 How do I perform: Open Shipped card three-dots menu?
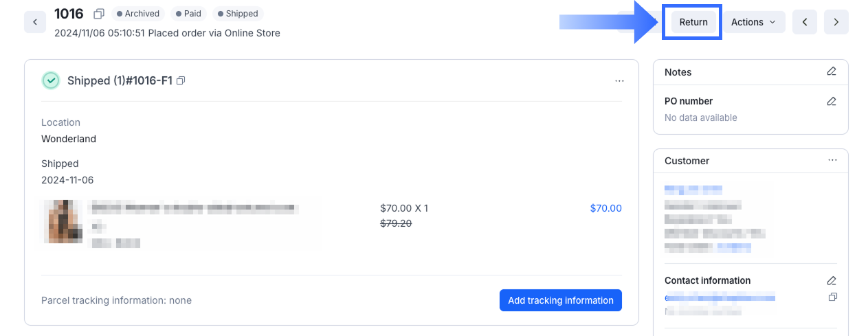619,81
